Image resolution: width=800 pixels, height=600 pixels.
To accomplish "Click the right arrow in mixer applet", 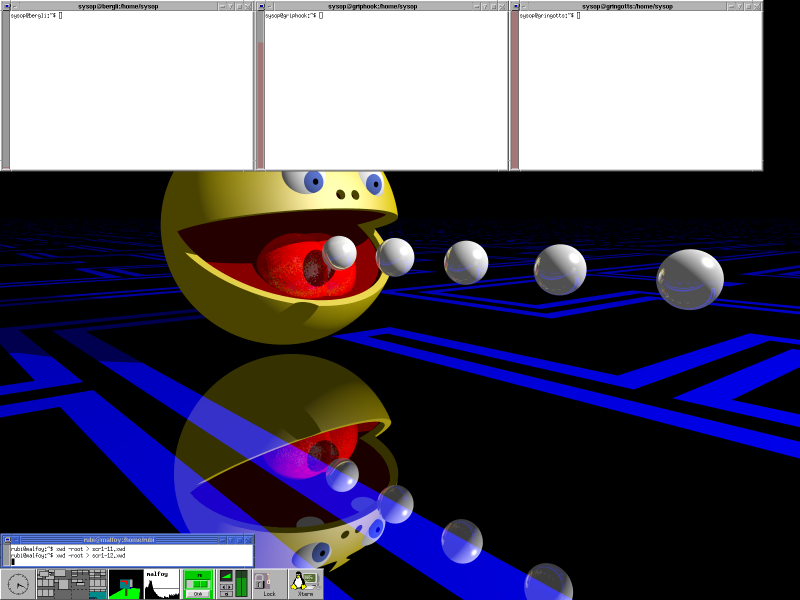I will [230, 587].
